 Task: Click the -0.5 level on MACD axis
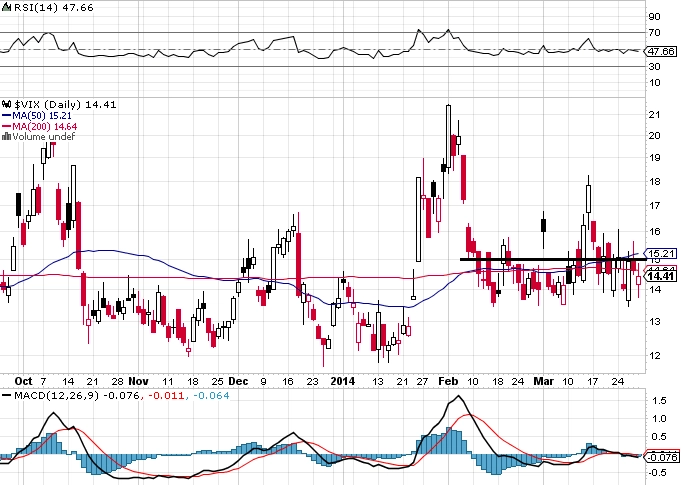pyautogui.click(x=657, y=473)
